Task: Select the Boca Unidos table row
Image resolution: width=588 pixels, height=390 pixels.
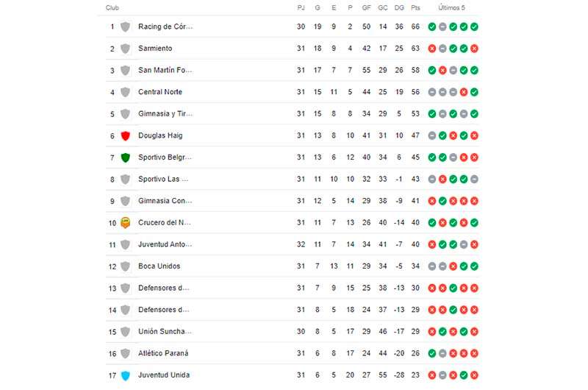Action: 293,266
